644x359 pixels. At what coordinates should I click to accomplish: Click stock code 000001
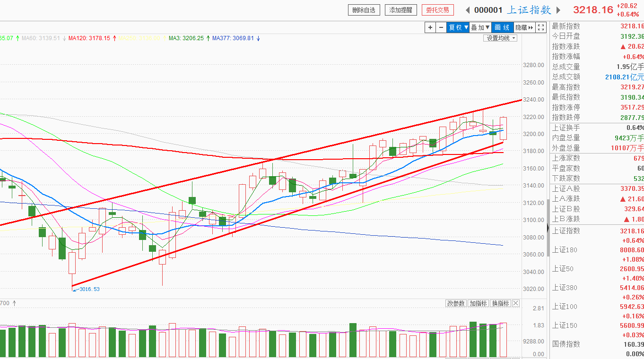[x=488, y=10]
